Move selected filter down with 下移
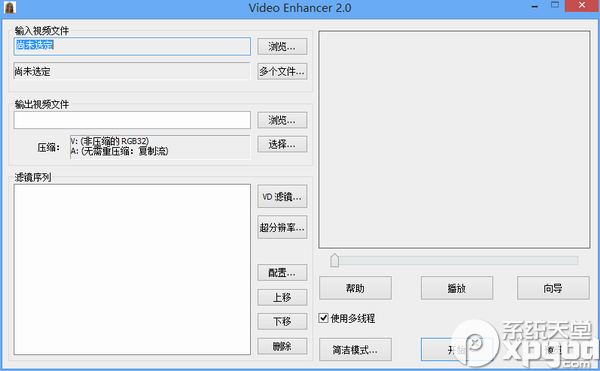600x371 pixels. 282,321
